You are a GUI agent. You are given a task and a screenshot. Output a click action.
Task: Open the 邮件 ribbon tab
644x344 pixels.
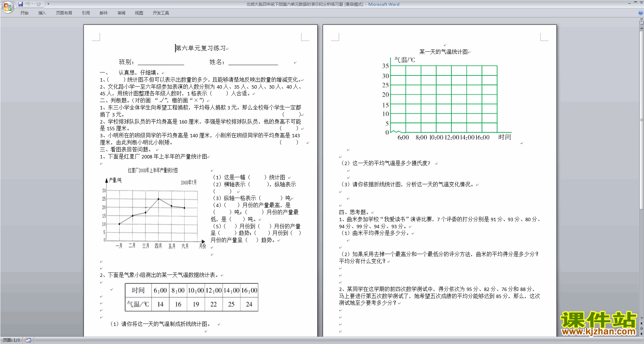point(104,13)
